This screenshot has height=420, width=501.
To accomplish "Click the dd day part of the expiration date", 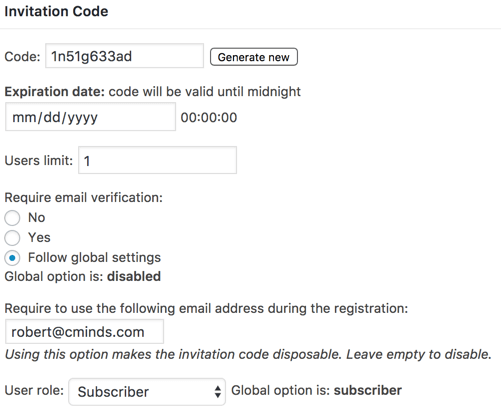I will pos(52,117).
